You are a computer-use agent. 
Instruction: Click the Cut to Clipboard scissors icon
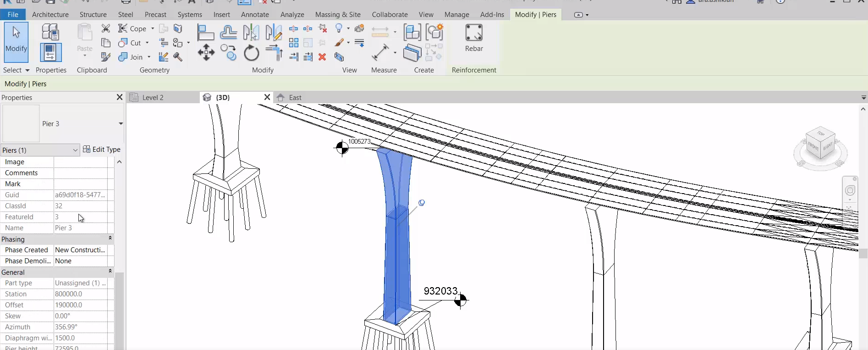coord(106,28)
